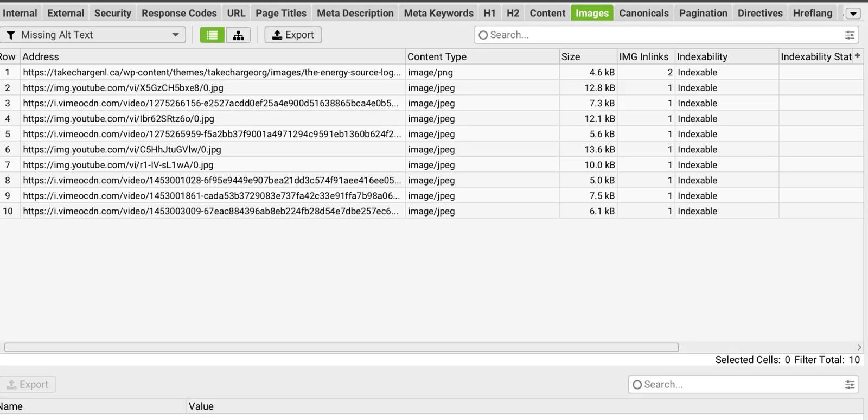Viewport: 868px width, 420px height.
Task: Select the Images tab
Action: [x=592, y=13]
